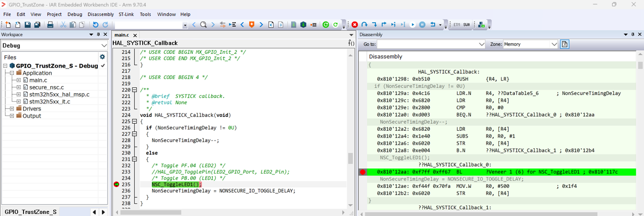Open the quick search field dropdown arrow
Image resolution: width=644 pixels, height=216 pixels.
pyautogui.click(x=185, y=25)
